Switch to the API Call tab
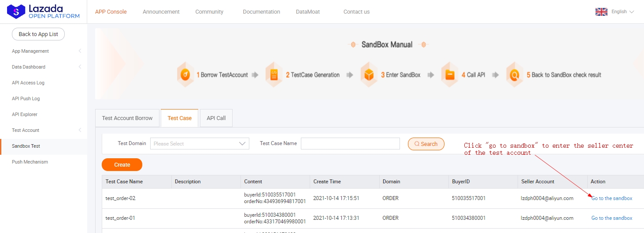644x233 pixels. (x=216, y=118)
